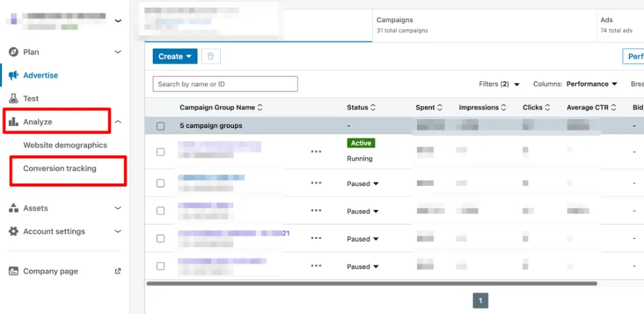Click the Company page card icon
Image resolution: width=644 pixels, height=314 pixels.
13,271
